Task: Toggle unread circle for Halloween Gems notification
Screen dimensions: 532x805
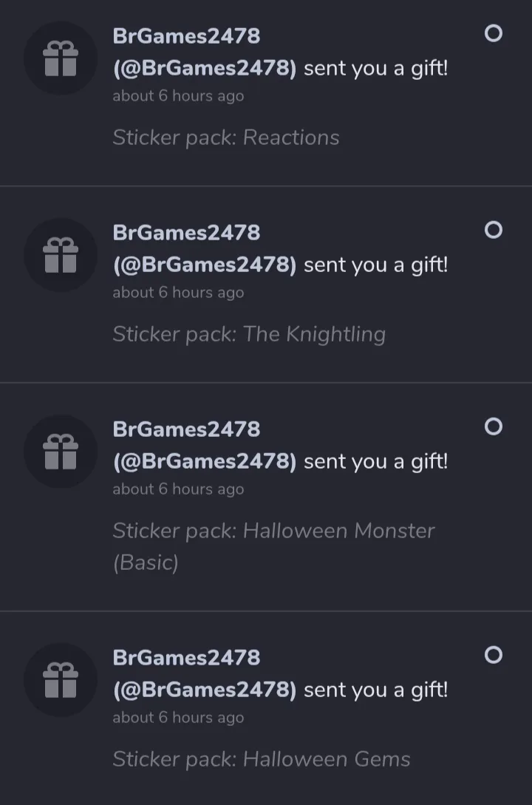Action: tap(493, 655)
